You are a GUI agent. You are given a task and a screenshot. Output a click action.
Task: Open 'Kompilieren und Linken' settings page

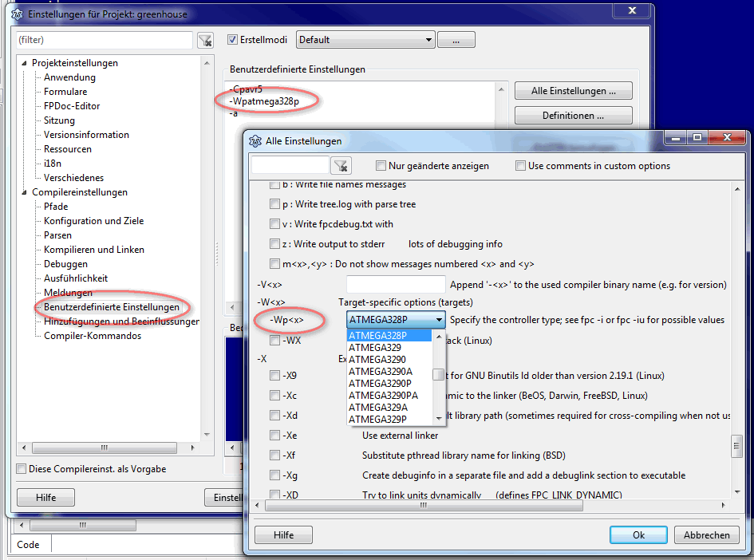(x=94, y=250)
